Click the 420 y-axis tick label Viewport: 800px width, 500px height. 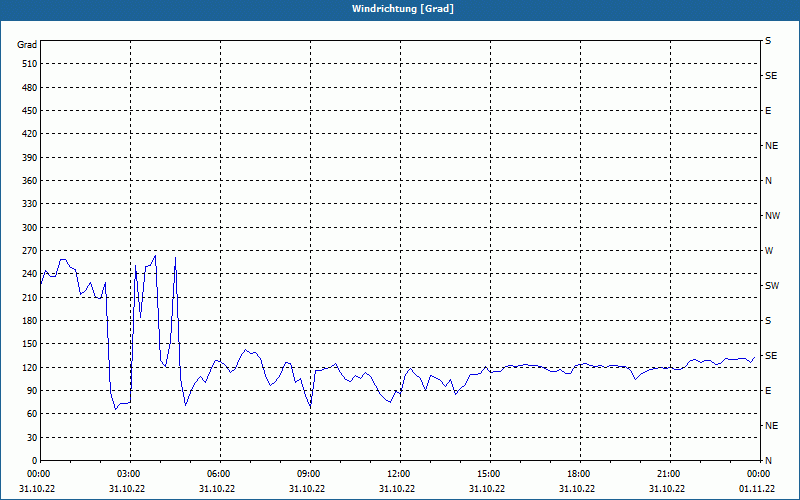29,134
